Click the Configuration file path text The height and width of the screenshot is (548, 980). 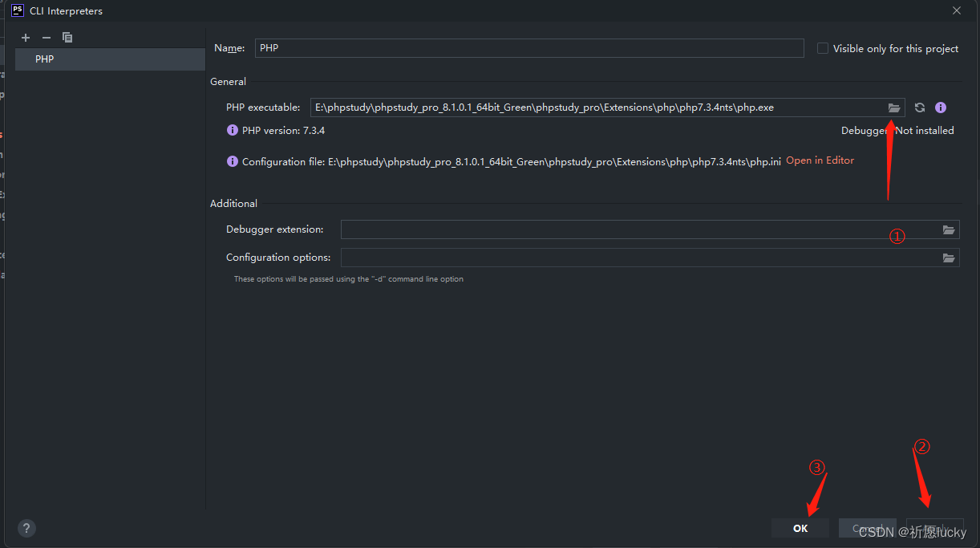coord(512,161)
